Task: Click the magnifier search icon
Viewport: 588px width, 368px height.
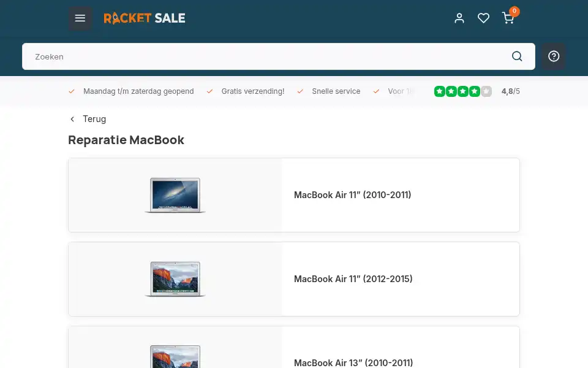Action: (x=517, y=56)
